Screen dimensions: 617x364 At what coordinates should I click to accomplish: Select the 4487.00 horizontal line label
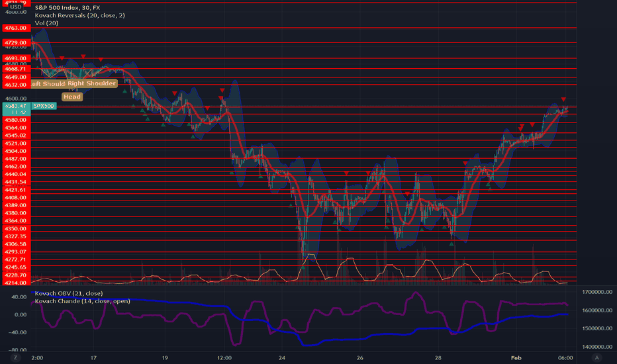pos(16,159)
